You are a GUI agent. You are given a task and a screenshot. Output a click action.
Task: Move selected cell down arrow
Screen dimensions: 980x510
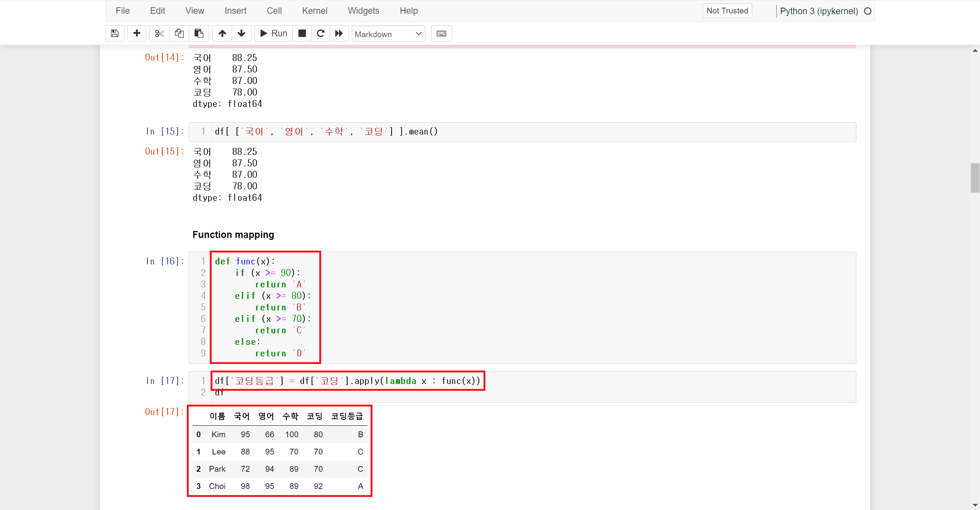point(242,33)
